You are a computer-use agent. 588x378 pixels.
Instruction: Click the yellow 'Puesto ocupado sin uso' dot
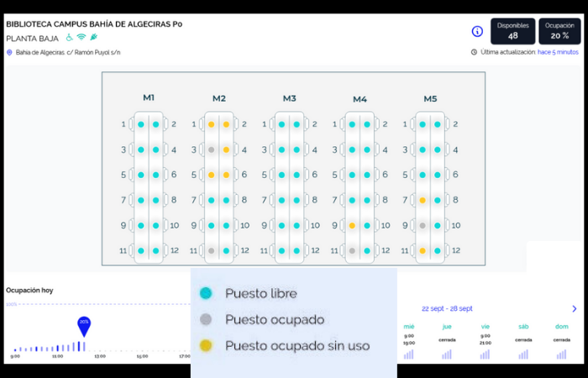[x=206, y=345]
